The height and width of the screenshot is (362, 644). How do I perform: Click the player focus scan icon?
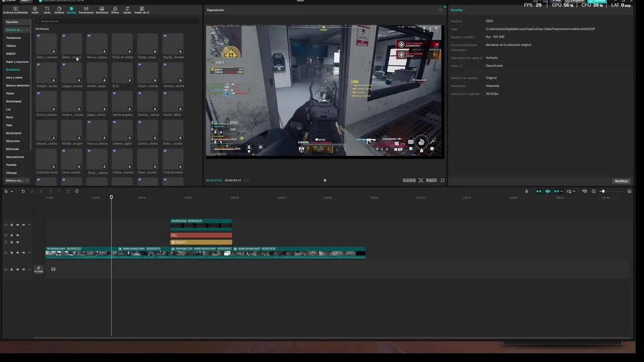(421, 180)
